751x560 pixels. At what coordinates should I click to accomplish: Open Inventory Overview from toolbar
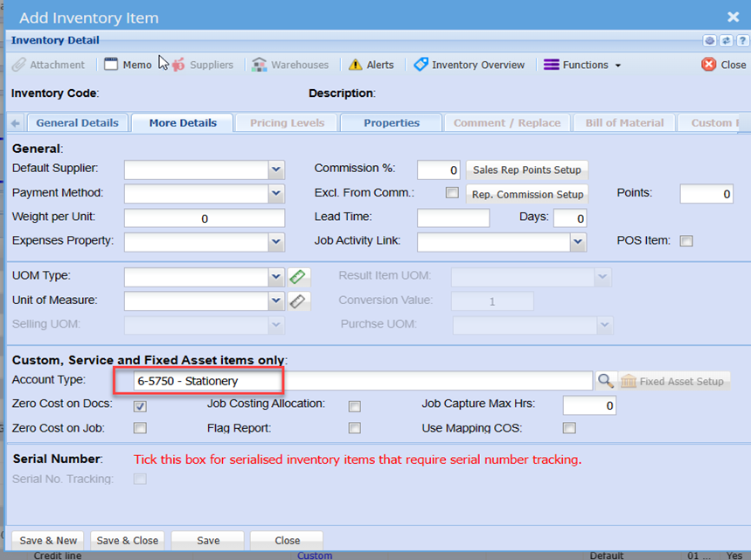(x=469, y=65)
